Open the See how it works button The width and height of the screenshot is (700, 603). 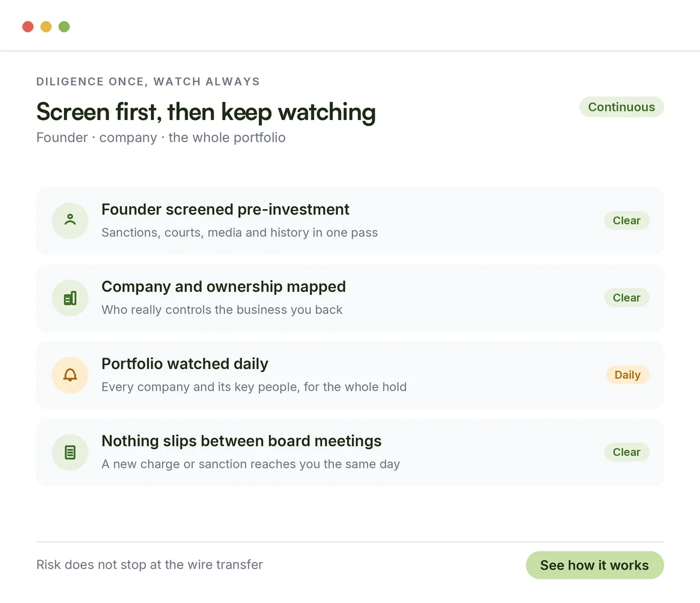pyautogui.click(x=594, y=564)
